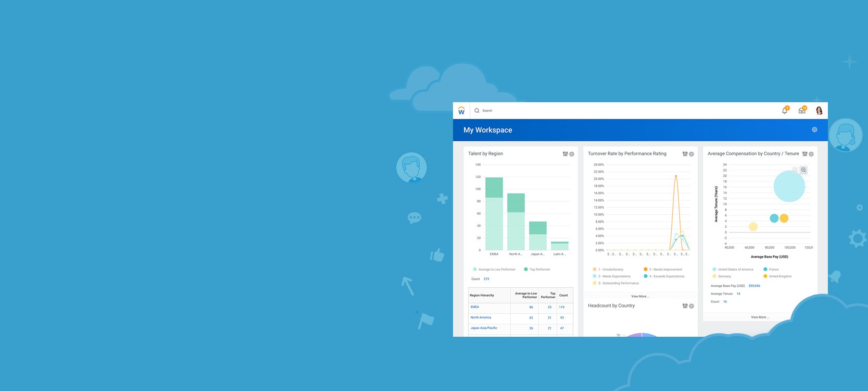This screenshot has width=868, height=391.
Task: Open Average Compensation chart gear settings
Action: [x=811, y=154]
